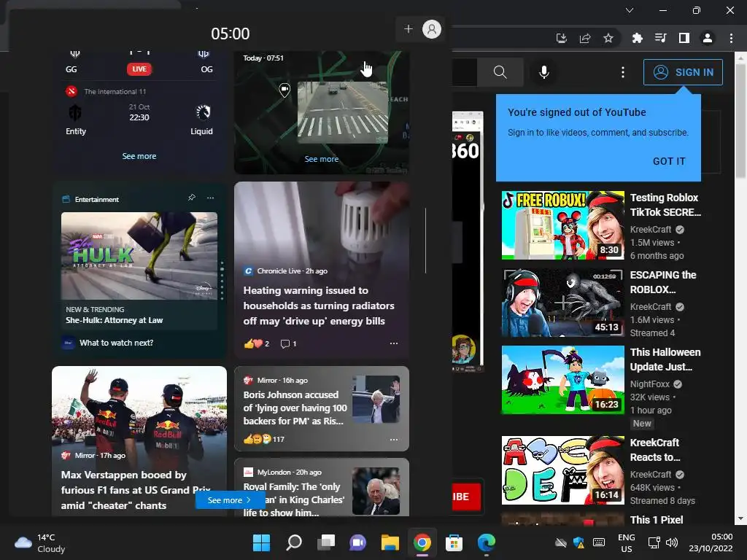Install app icon in Chrome address bar
The image size is (747, 560).
[x=562, y=38]
